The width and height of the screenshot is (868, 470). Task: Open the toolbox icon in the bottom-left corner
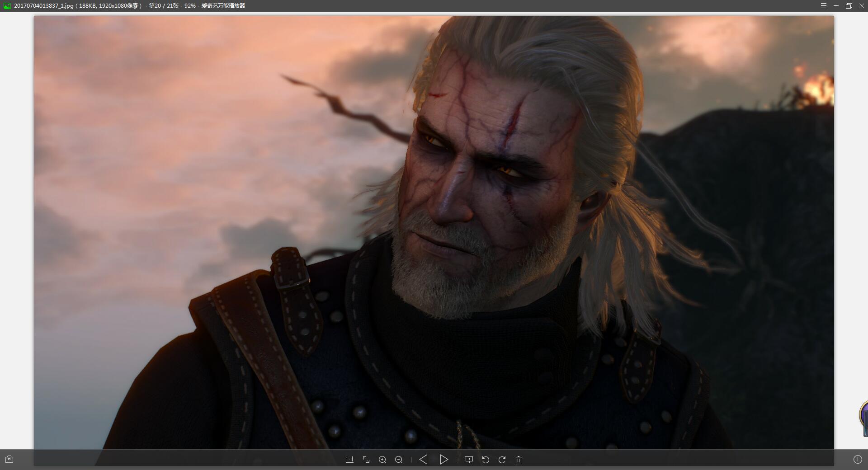coord(9,460)
